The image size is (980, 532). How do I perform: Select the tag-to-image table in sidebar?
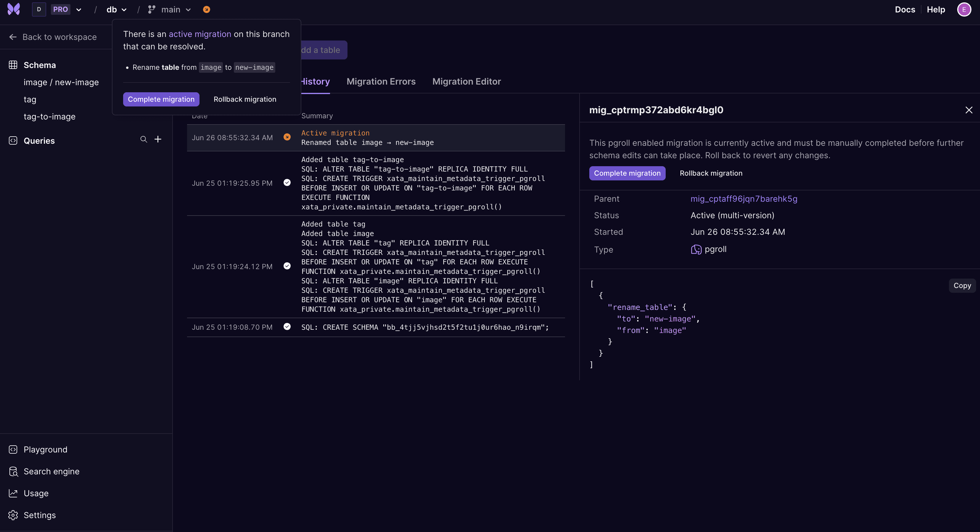[49, 117]
